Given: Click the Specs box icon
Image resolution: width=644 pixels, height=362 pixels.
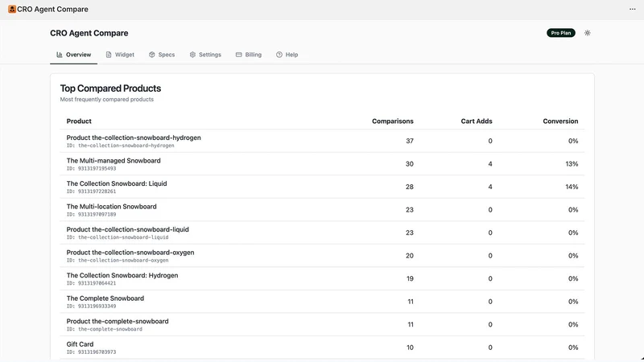Looking at the screenshot, I should (152, 55).
